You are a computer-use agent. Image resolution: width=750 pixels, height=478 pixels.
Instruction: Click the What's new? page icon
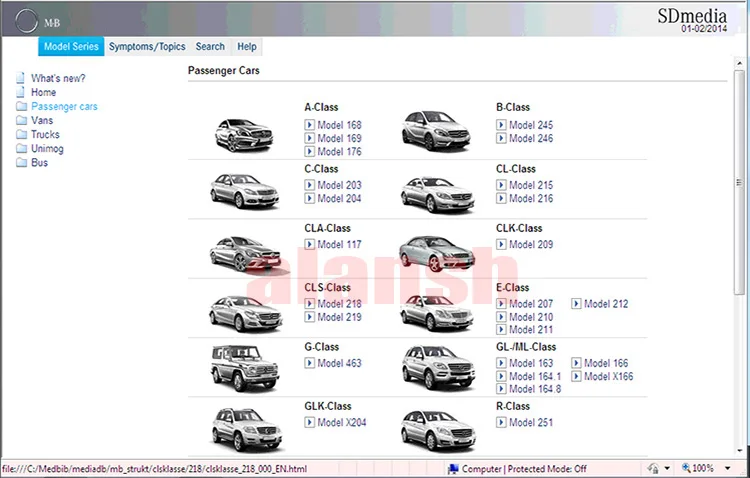[x=21, y=78]
